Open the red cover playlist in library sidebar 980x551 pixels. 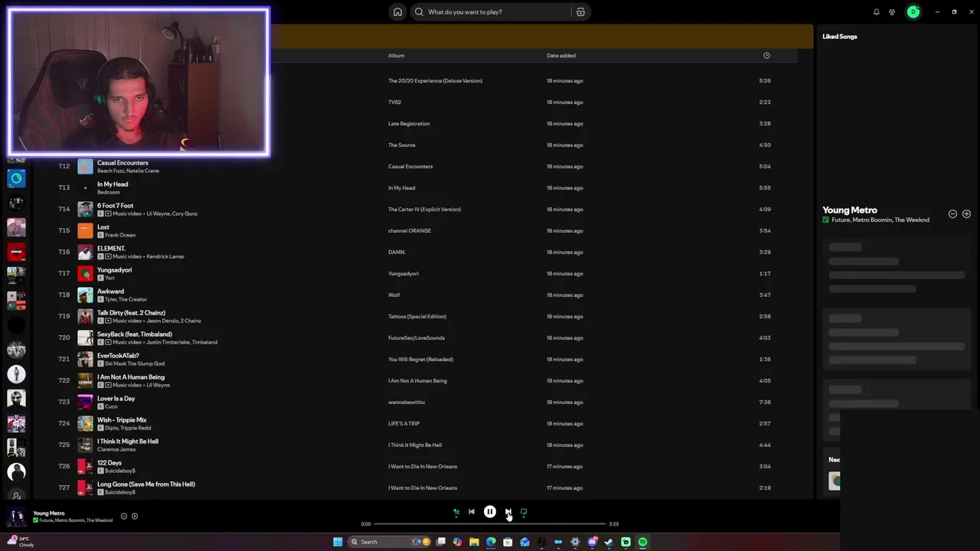point(16,252)
